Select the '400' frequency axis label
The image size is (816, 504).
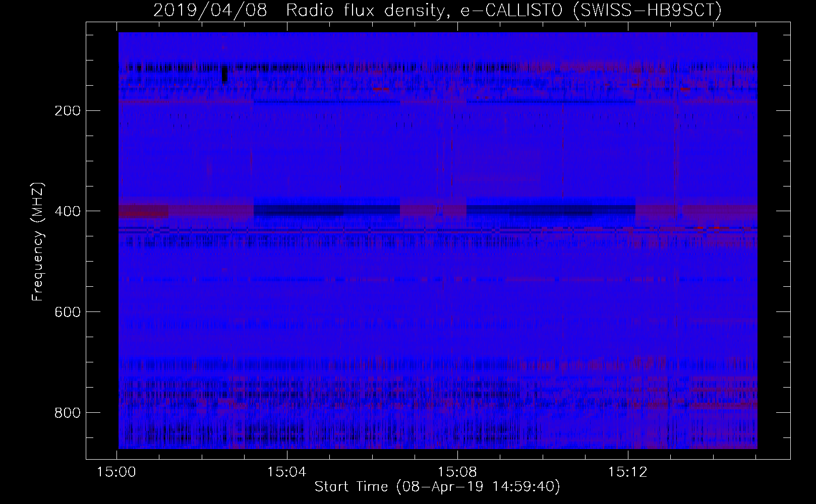67,211
